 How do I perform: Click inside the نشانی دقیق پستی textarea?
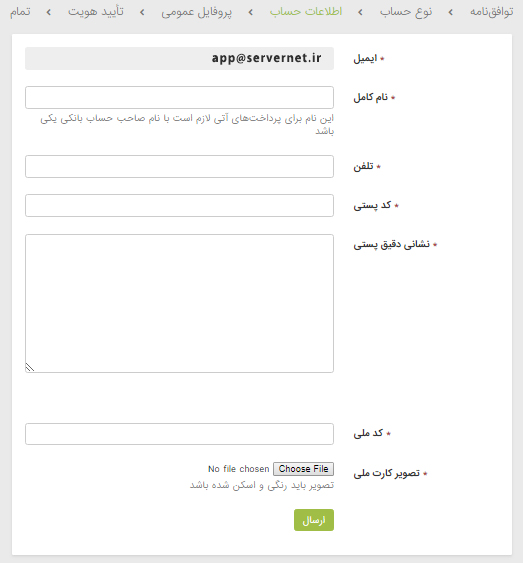(179, 303)
